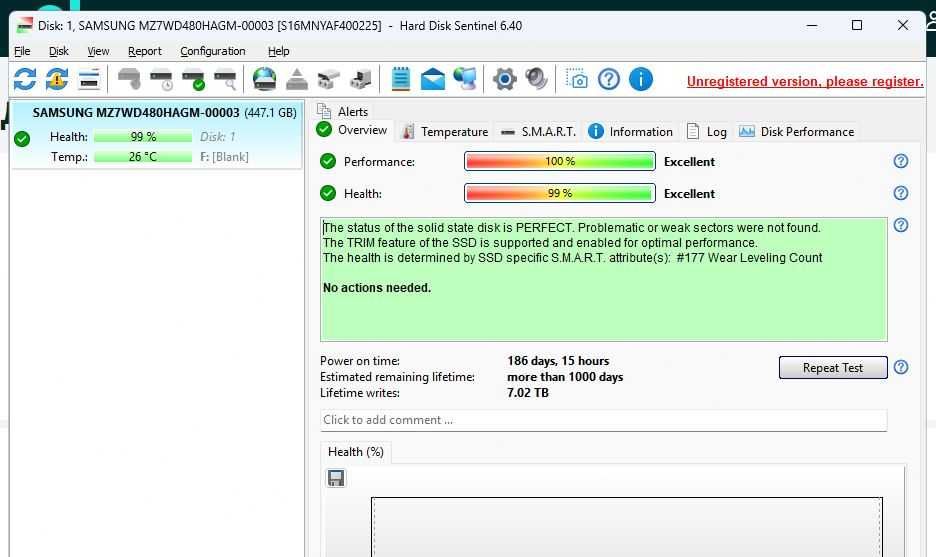Click the Health 99 % gradient bar
Viewport: 936px width, 557px height.
click(x=559, y=193)
